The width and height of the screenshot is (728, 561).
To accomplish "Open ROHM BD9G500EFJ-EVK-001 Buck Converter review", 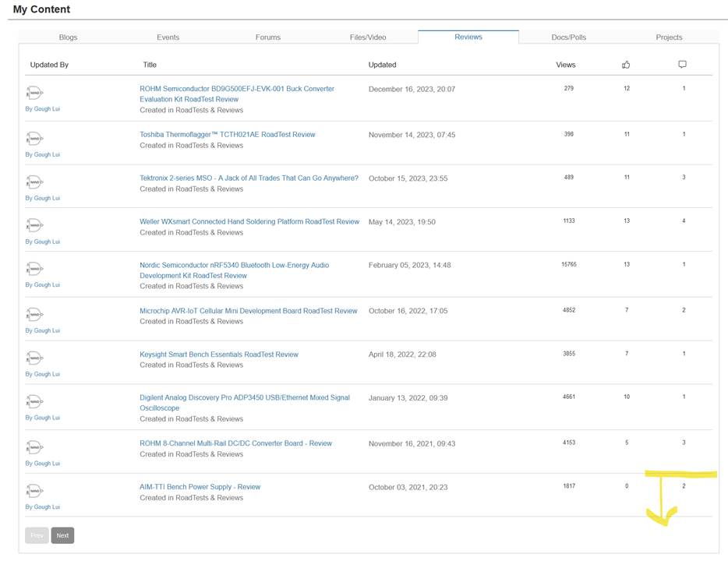I will tap(237, 93).
